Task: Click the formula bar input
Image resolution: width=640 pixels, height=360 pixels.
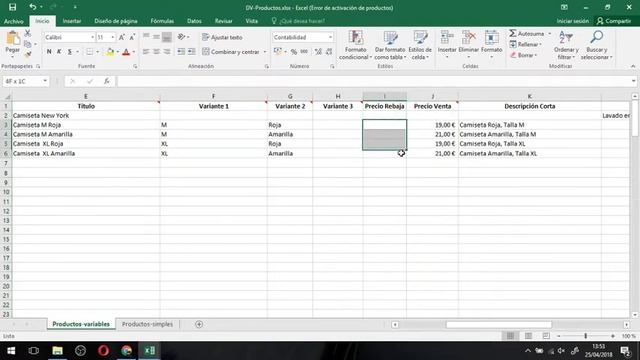Action: tap(373, 81)
